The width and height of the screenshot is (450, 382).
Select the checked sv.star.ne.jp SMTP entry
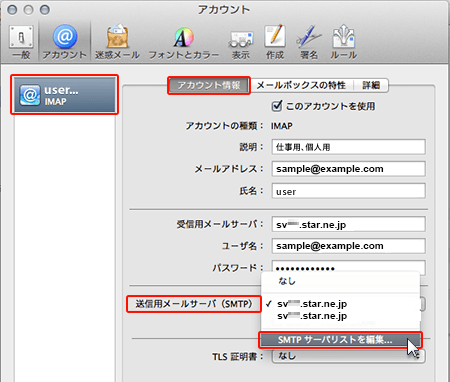340,304
